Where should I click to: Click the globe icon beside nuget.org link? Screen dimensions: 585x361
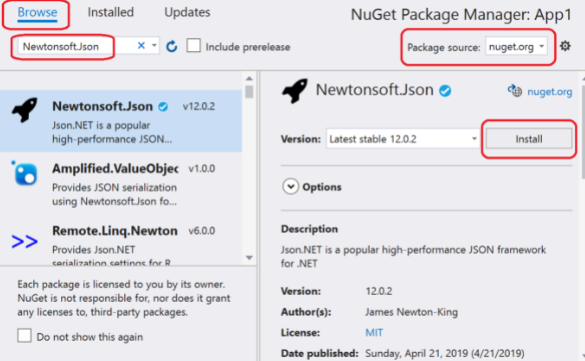[515, 90]
